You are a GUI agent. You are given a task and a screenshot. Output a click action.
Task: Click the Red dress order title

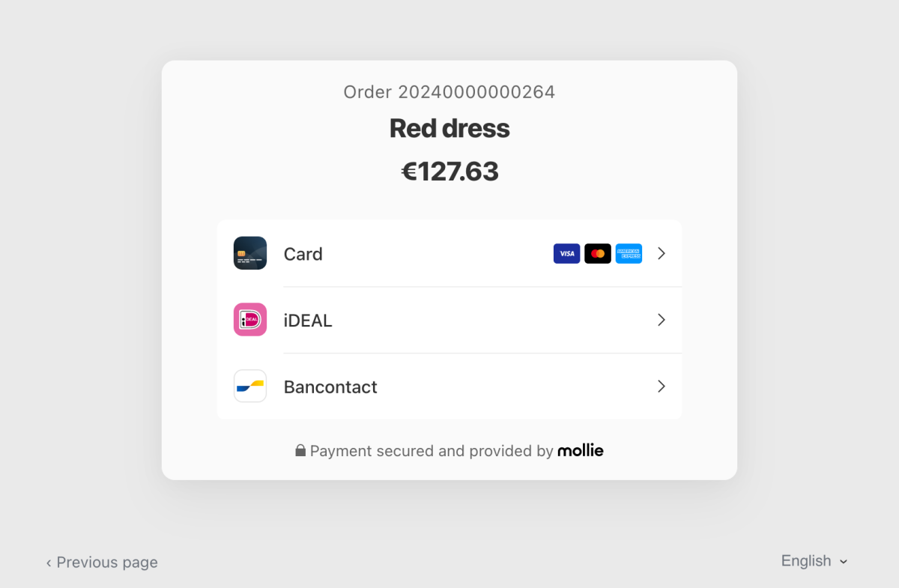click(449, 129)
